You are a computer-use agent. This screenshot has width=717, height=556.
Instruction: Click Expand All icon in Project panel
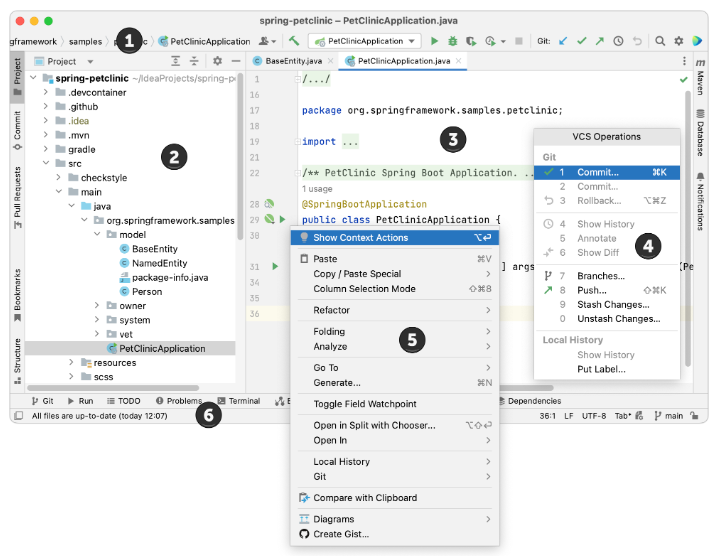point(176,61)
